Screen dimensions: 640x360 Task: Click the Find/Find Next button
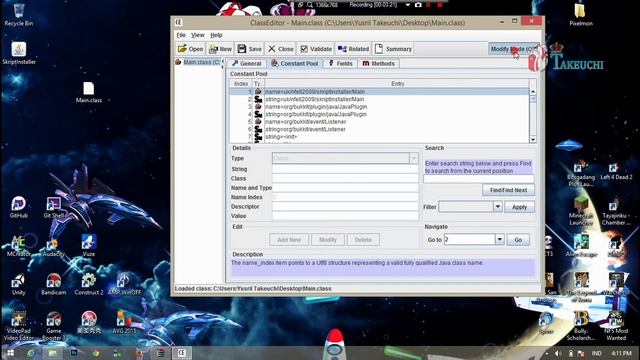508,190
